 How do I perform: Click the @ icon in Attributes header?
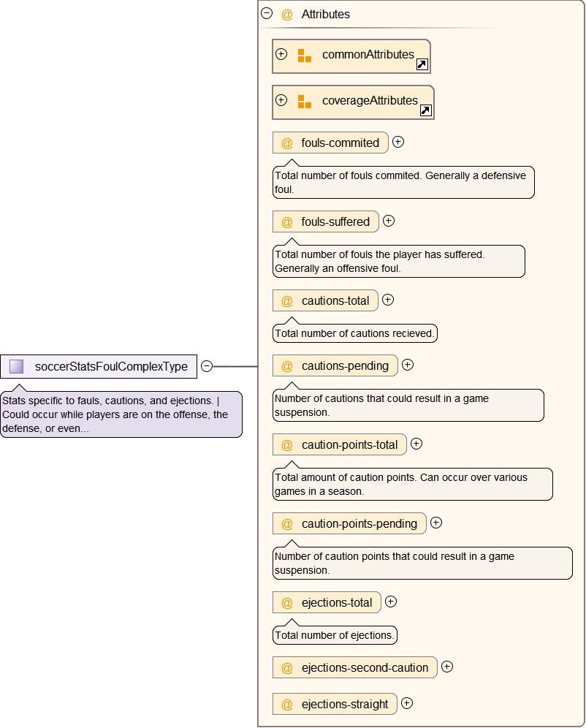[287, 14]
